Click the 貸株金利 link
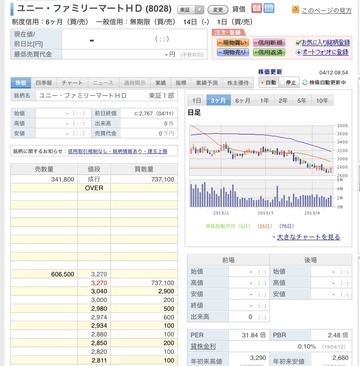The image size is (360, 366). tap(203, 346)
